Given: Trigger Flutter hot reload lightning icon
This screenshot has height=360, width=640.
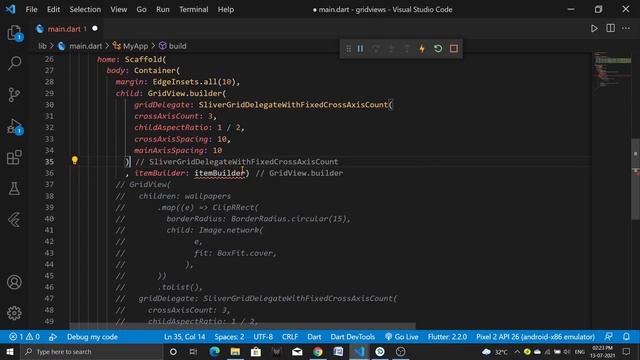Looking at the screenshot, I should [x=422, y=49].
